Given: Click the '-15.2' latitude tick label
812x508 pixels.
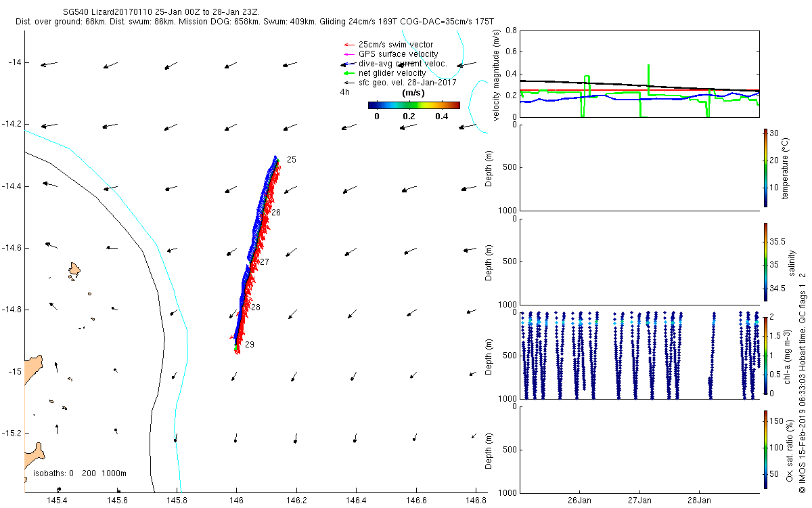Looking at the screenshot, I should coord(12,433).
